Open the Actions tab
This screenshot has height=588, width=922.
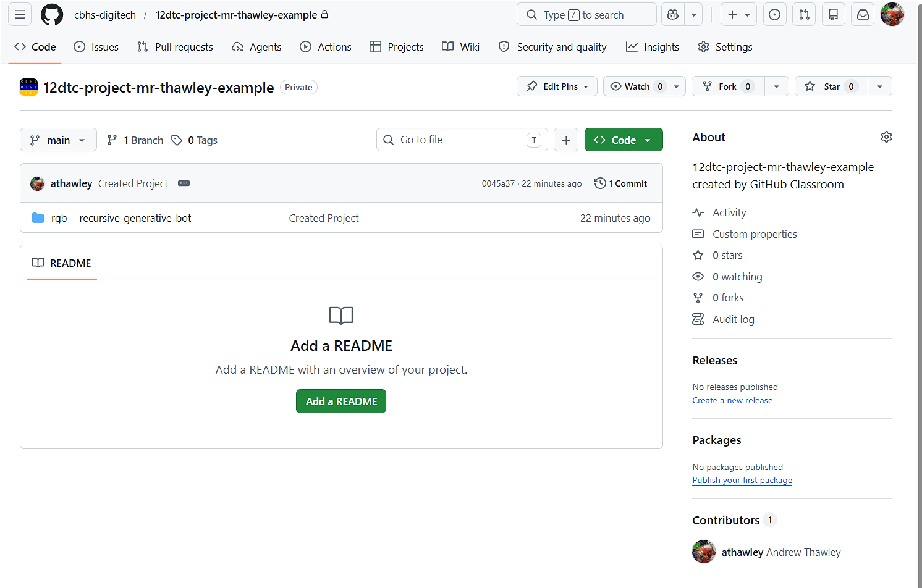326,46
